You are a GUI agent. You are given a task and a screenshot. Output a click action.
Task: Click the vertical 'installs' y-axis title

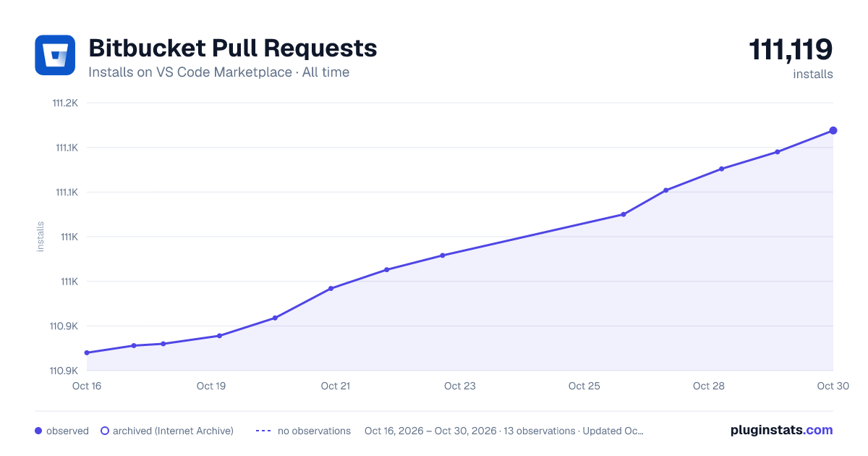point(41,237)
